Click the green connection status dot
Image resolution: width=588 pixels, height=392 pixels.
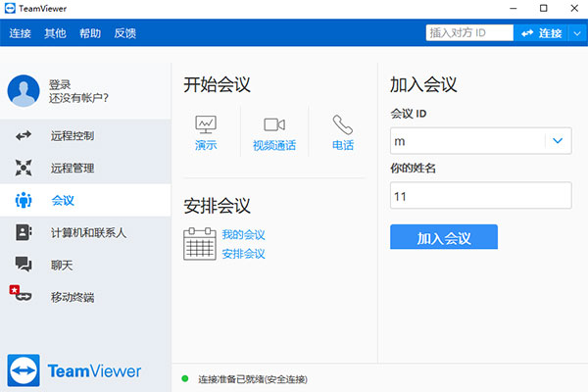(x=185, y=378)
